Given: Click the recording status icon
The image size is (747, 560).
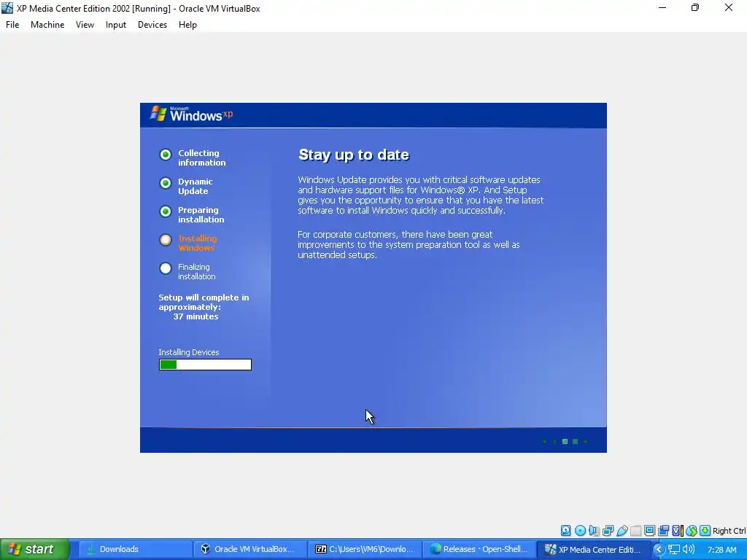Looking at the screenshot, I should coord(663,531).
